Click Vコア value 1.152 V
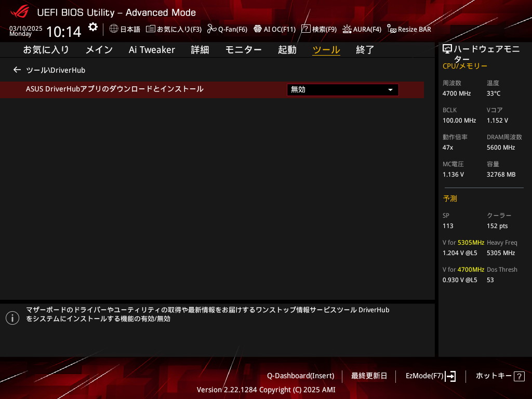532x399 pixels. [497, 121]
